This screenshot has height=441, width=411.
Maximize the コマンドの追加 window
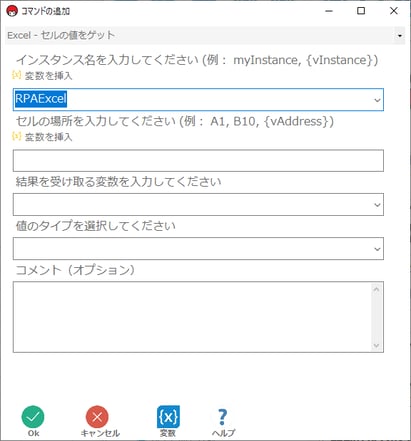[x=361, y=11]
